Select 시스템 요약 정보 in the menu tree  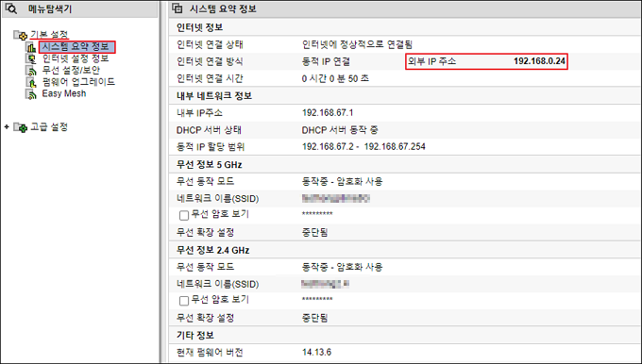pos(76,46)
